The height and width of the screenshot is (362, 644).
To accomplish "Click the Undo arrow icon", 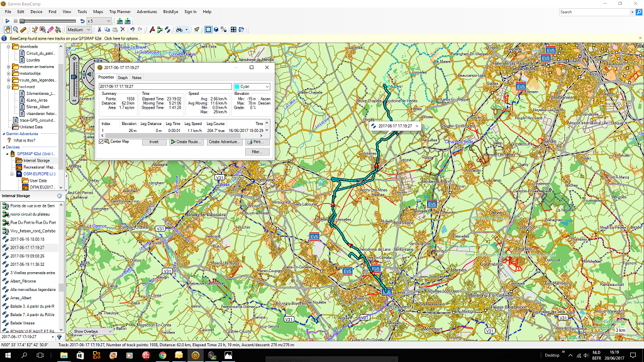I will pyautogui.click(x=132, y=30).
